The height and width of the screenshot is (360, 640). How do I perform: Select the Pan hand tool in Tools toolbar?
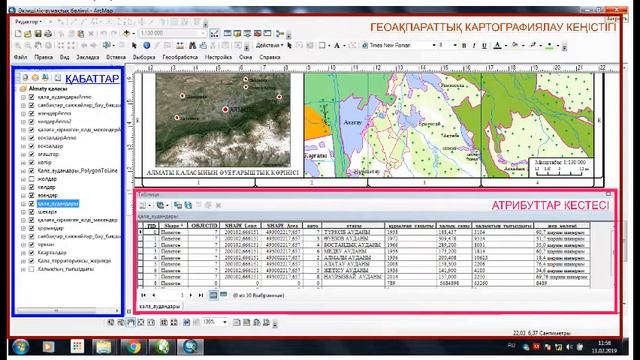[x=38, y=45]
